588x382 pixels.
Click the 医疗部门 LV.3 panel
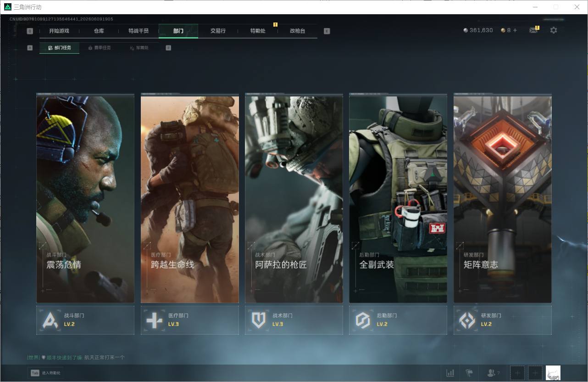point(190,320)
